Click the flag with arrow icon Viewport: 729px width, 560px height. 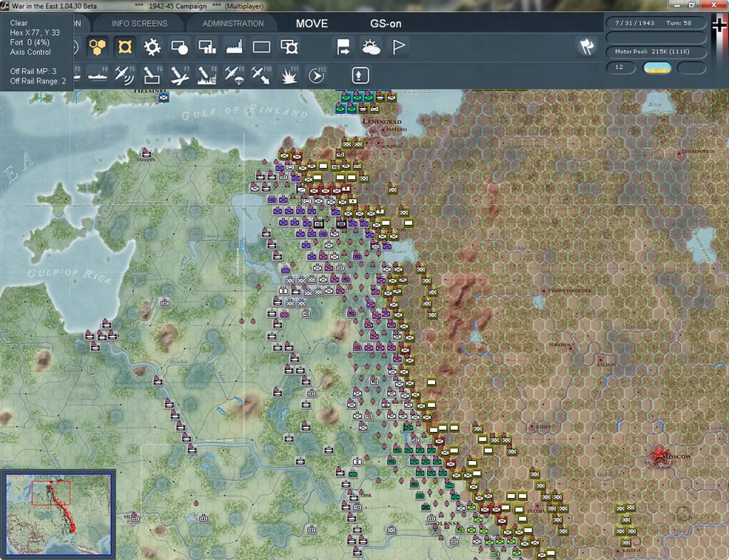(344, 47)
